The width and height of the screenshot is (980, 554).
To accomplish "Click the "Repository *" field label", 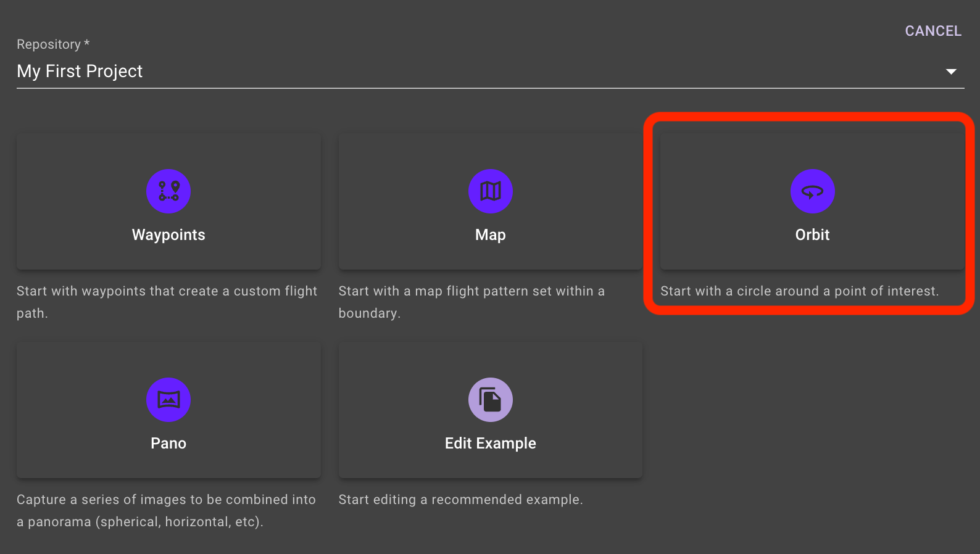I will [x=53, y=44].
